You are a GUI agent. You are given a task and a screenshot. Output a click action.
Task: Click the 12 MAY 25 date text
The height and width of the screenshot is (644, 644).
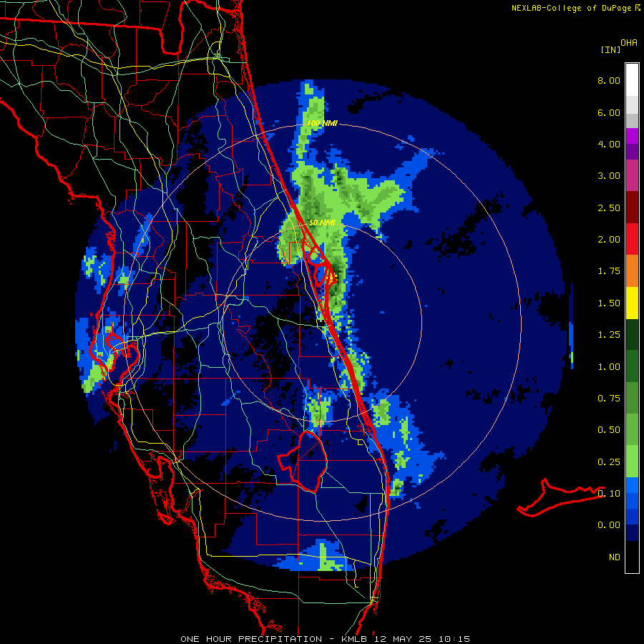(402, 639)
